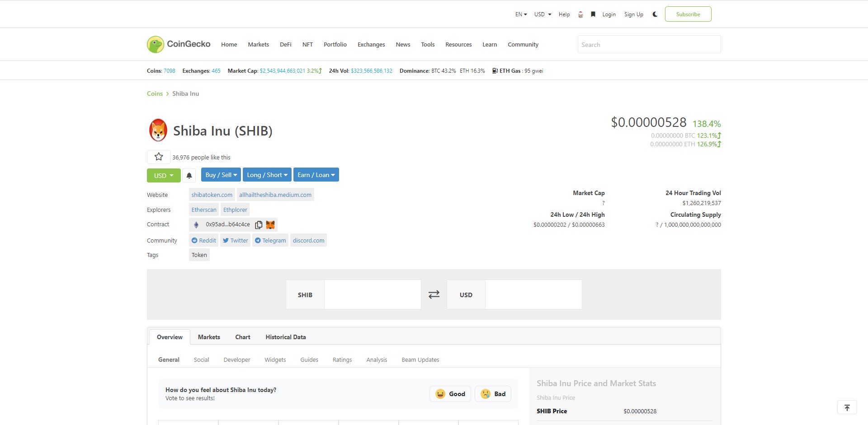Screen dimensions: 868x425
Task: Open the DeFi navigation menu
Action: [286, 44]
